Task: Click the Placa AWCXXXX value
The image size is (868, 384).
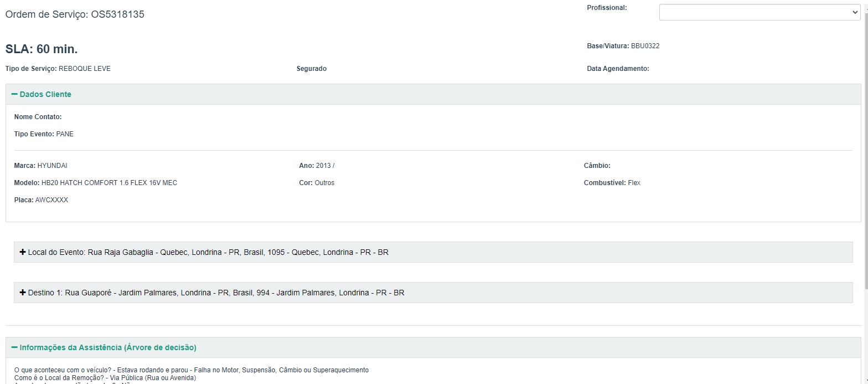Action: [x=51, y=200]
